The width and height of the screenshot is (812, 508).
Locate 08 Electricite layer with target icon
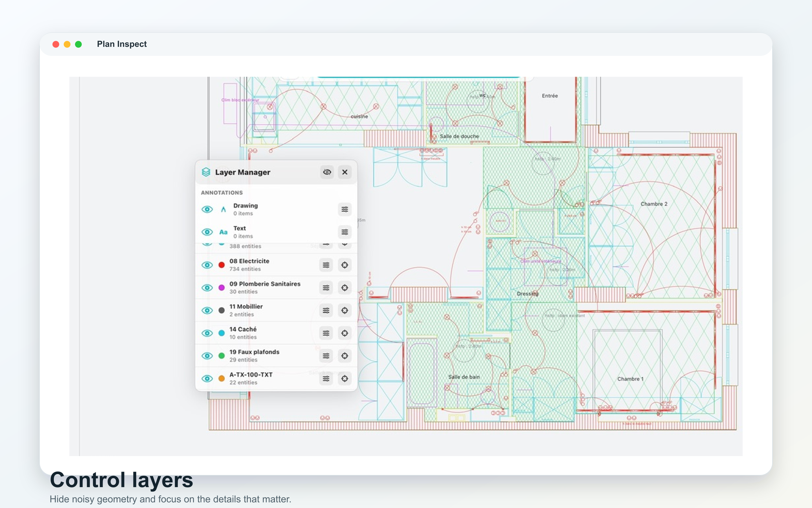(345, 265)
